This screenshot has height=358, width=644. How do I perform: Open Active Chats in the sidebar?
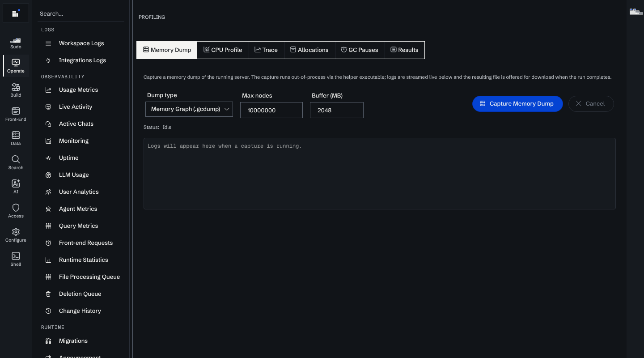point(76,124)
